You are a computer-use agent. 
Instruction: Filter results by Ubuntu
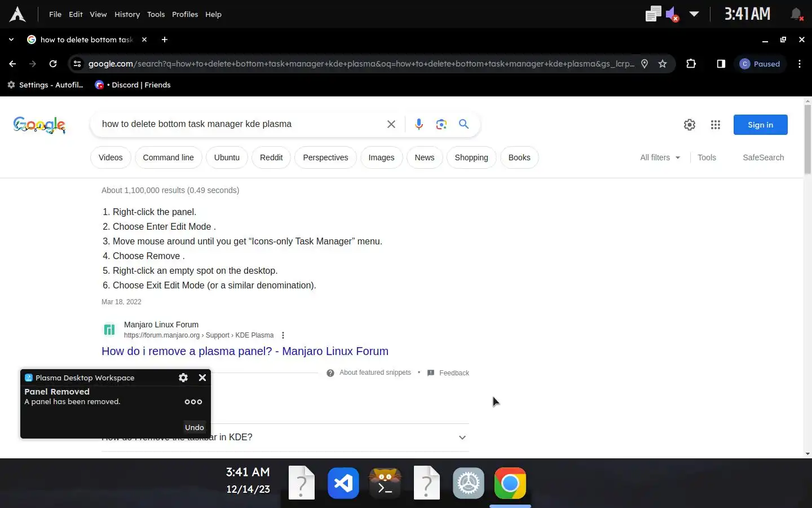pyautogui.click(x=227, y=157)
